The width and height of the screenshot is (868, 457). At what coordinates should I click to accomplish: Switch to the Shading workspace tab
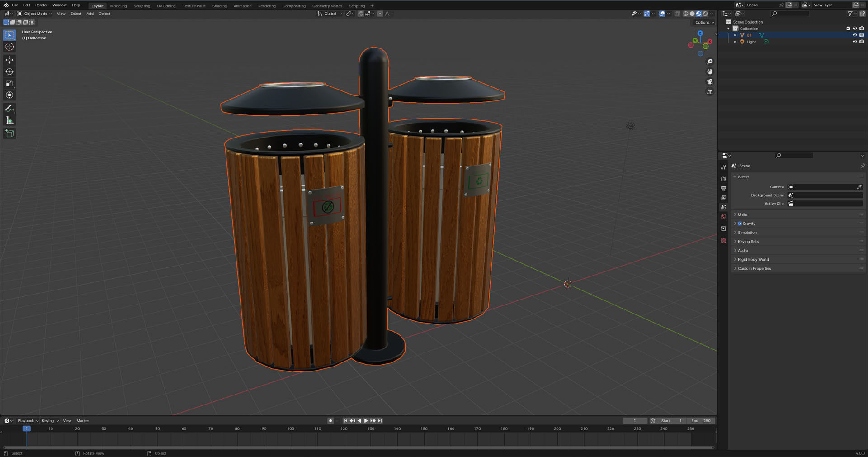pos(220,6)
